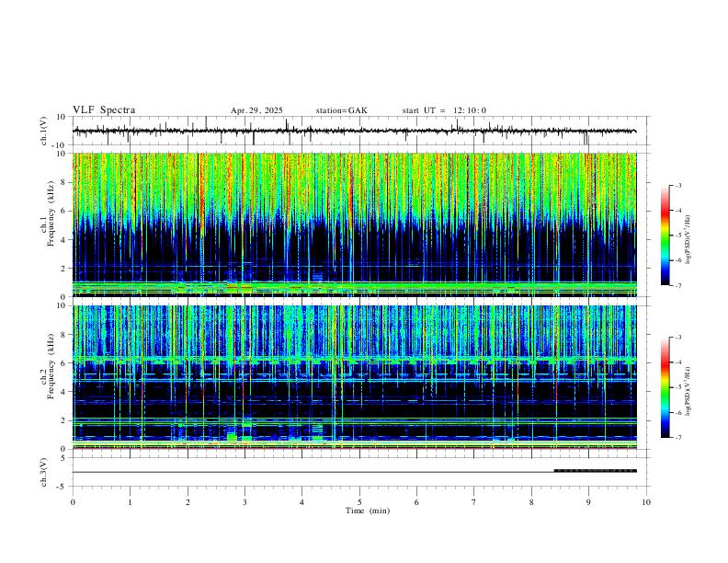Click the "-7" value on the ch.2 colorbar
This screenshot has height=563, width=728.
(x=677, y=438)
